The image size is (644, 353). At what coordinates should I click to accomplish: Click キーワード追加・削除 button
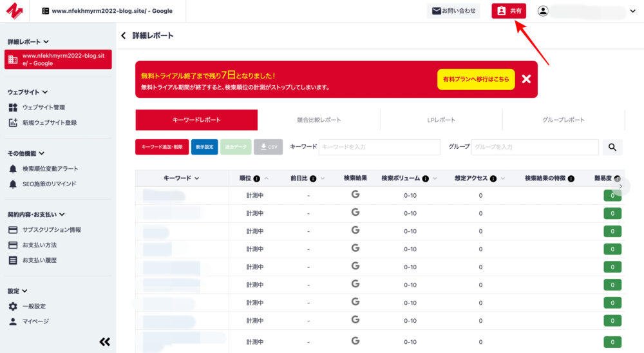coord(162,147)
